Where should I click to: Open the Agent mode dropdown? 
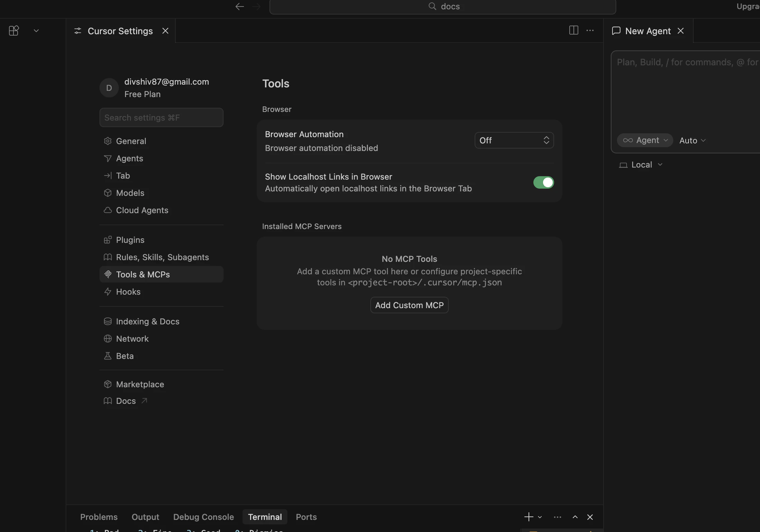645,140
